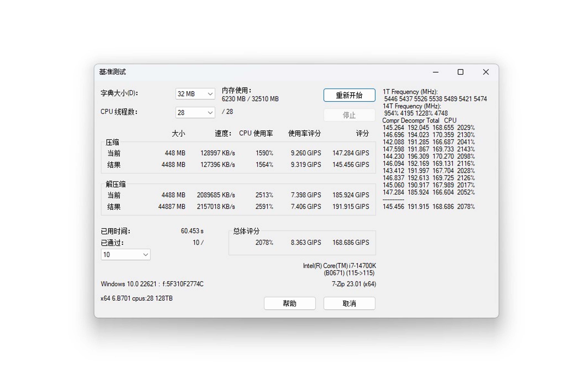Click the x64 6.B701 cpus:28 128TB line
The height and width of the screenshot is (392, 588).
(x=137, y=298)
